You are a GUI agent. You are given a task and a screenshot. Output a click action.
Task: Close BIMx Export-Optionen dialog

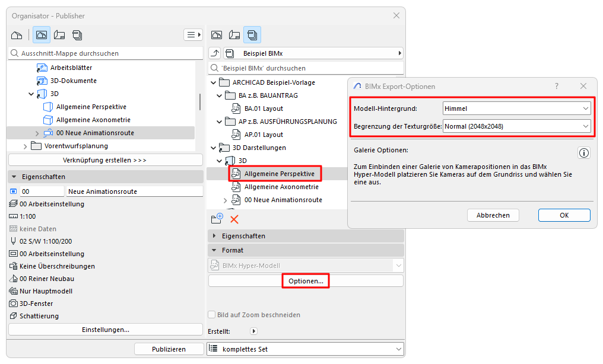[x=583, y=87]
